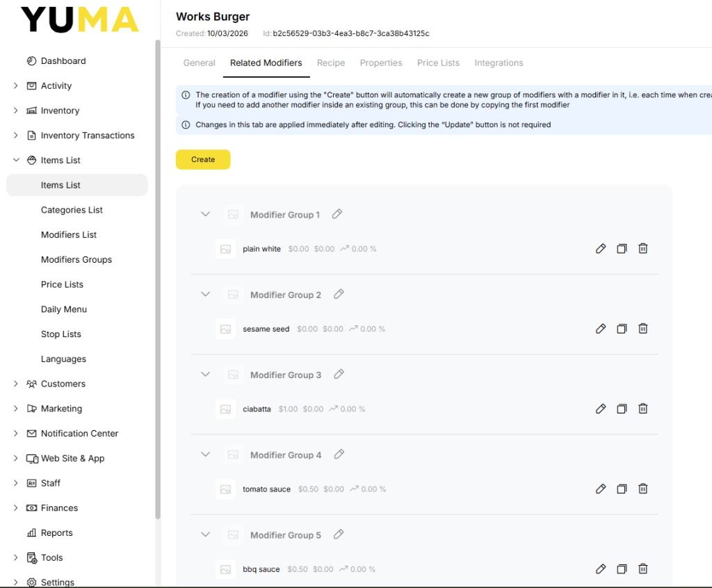Edit the tomato sauce modifier

pyautogui.click(x=600, y=489)
